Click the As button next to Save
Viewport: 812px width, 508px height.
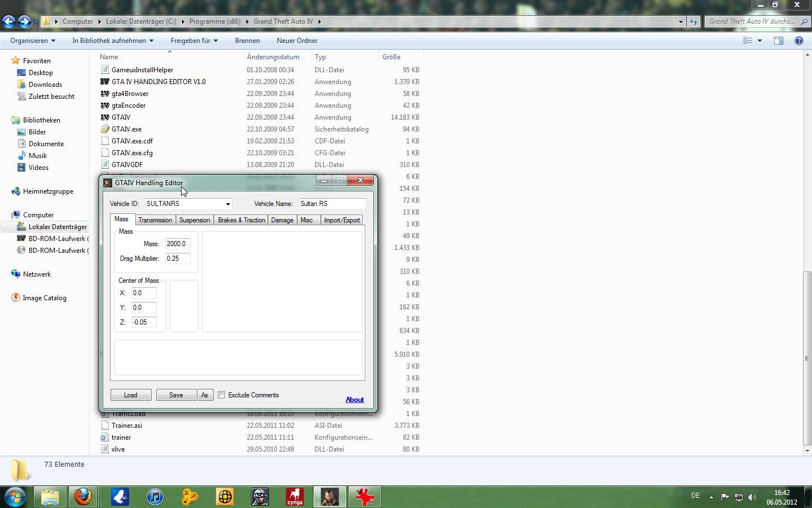pos(205,395)
